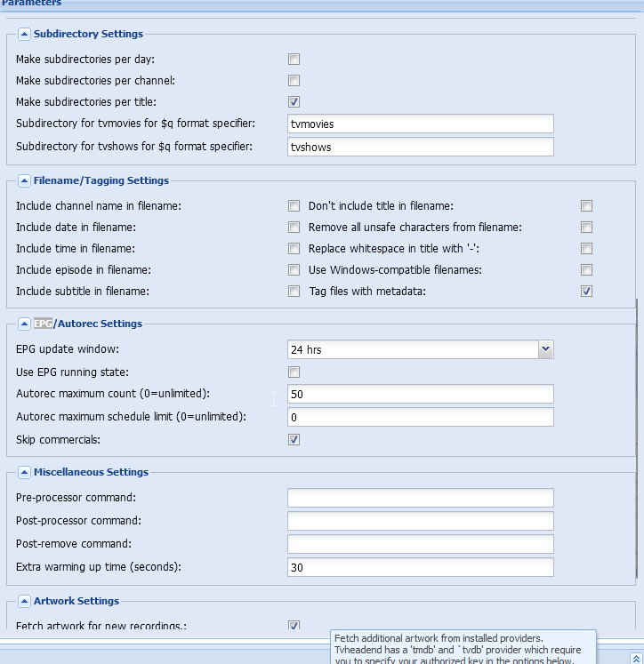644x664 pixels.
Task: Click the Post-processor command field
Action: click(421, 521)
